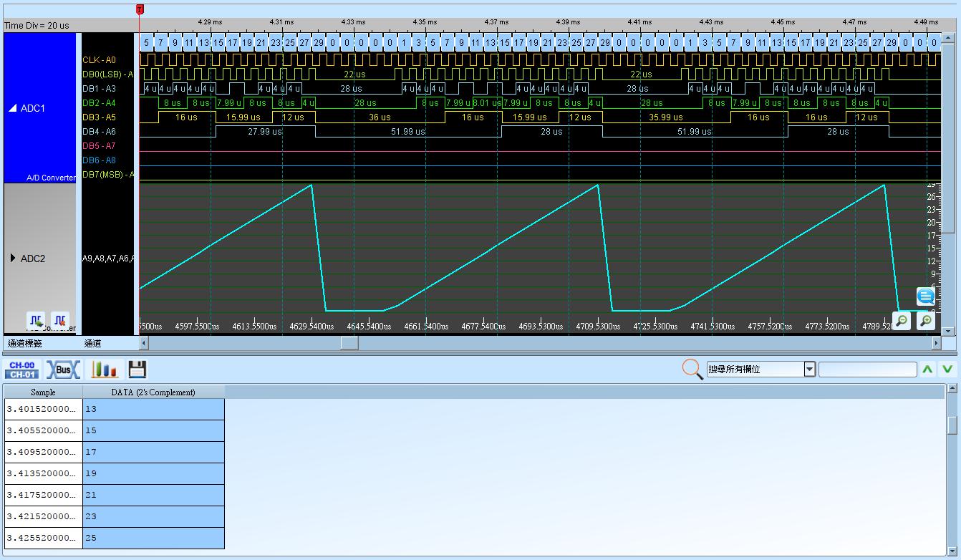Click the CH-00/CH-01 channel display icon

[x=22, y=370]
